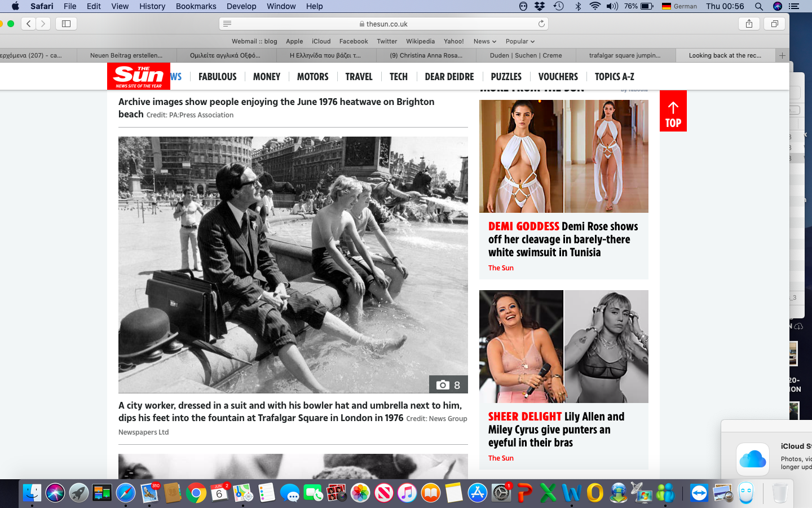812x508 pixels.
Task: Open Spotlight search in menu bar
Action: 759,6
